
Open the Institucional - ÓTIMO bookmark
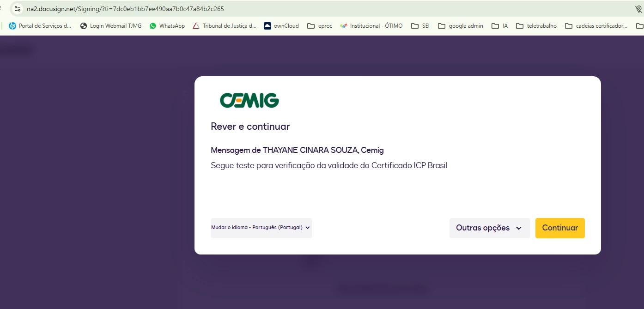(x=371, y=26)
